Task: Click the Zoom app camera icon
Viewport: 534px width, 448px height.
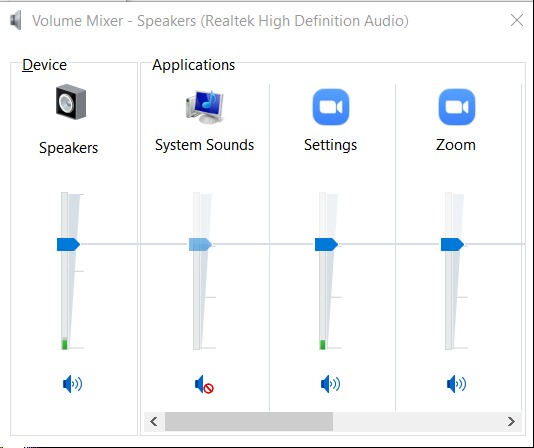Action: [x=457, y=107]
